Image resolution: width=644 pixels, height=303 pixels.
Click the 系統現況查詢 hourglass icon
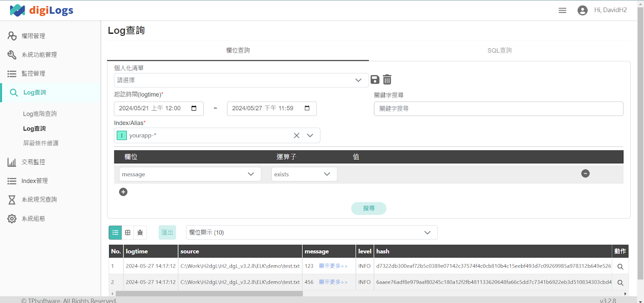pos(12,200)
